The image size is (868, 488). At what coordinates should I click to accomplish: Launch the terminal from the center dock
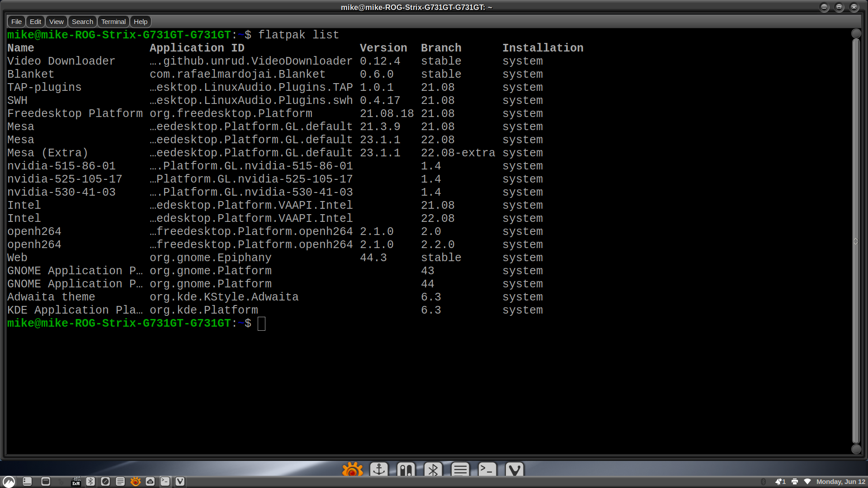(487, 469)
